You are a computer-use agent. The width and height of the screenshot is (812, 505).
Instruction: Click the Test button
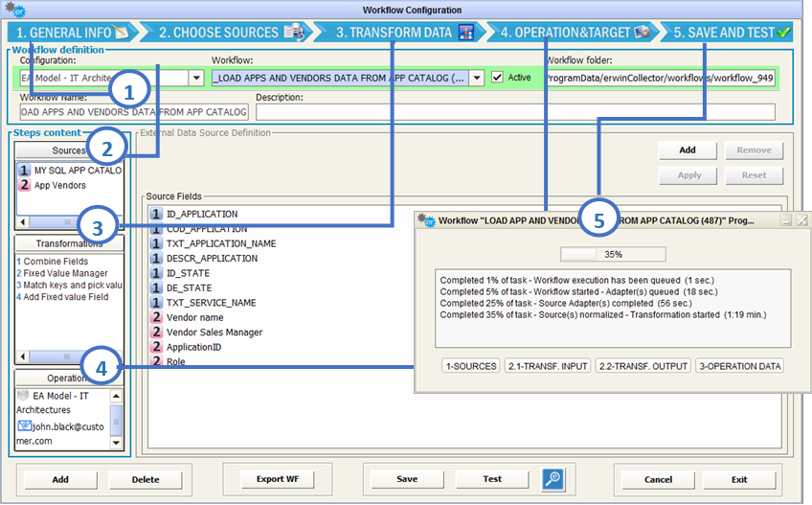492,479
